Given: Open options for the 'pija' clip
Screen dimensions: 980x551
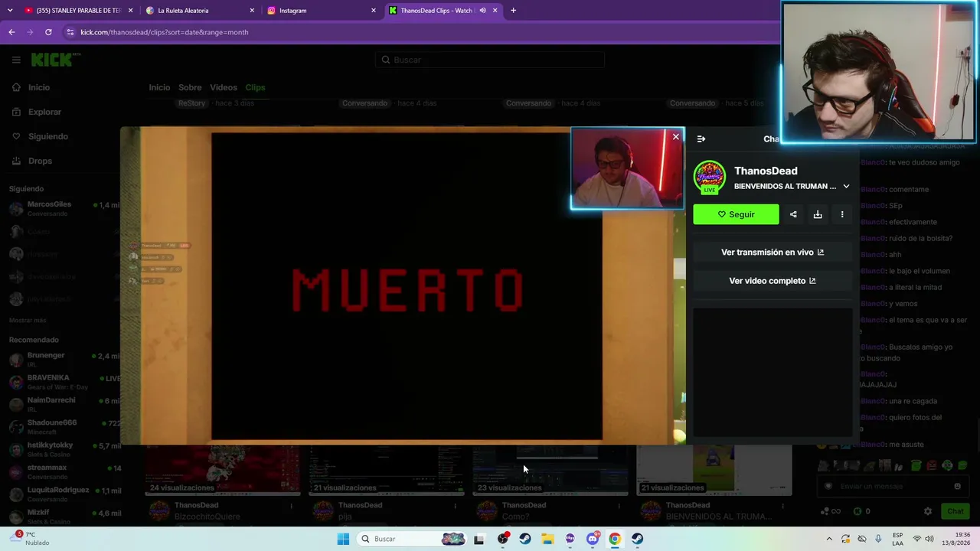Looking at the screenshot, I should coord(455,505).
